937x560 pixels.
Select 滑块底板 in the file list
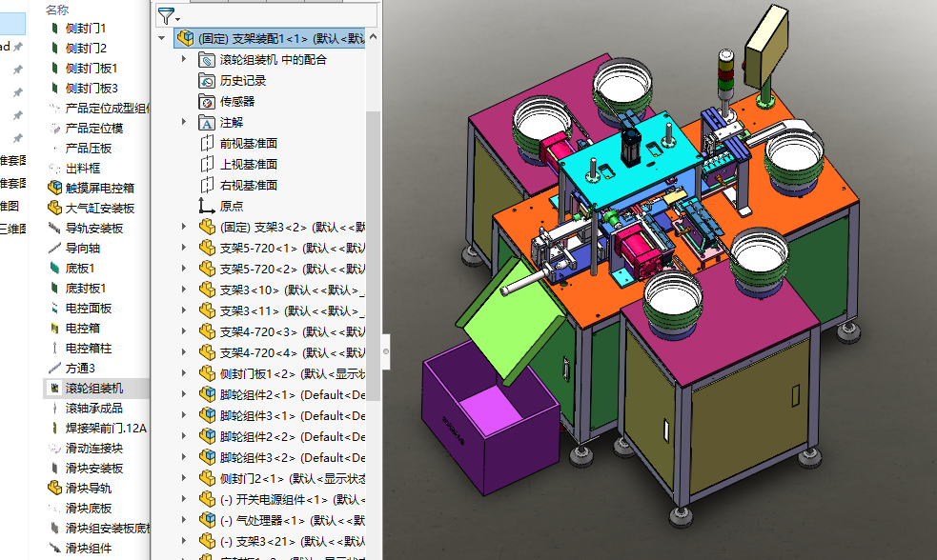click(x=89, y=508)
